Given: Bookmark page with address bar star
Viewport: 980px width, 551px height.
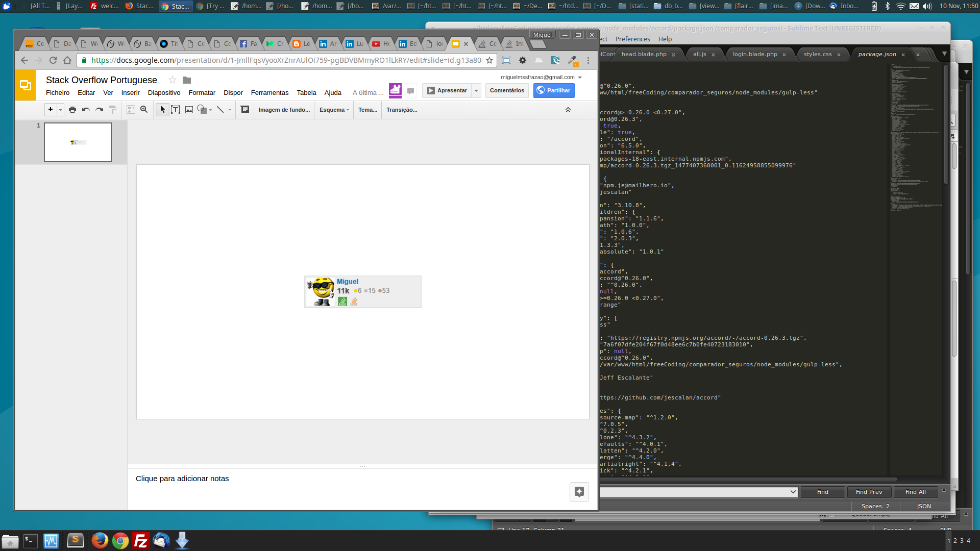Looking at the screenshot, I should coord(489,60).
